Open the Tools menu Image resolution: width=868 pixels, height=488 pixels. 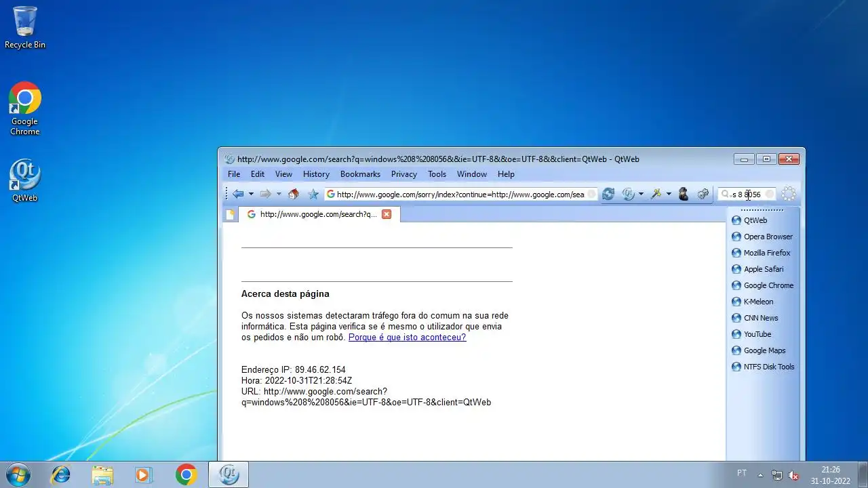tap(437, 174)
